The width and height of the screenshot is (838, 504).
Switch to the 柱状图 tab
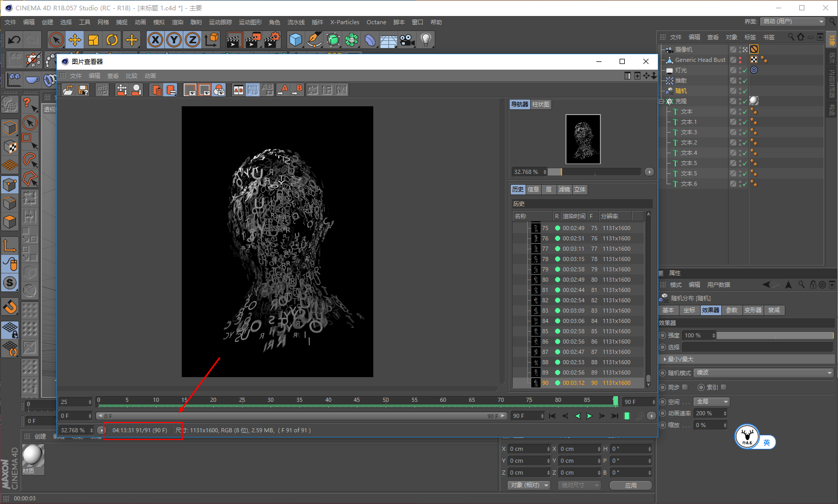[x=541, y=104]
